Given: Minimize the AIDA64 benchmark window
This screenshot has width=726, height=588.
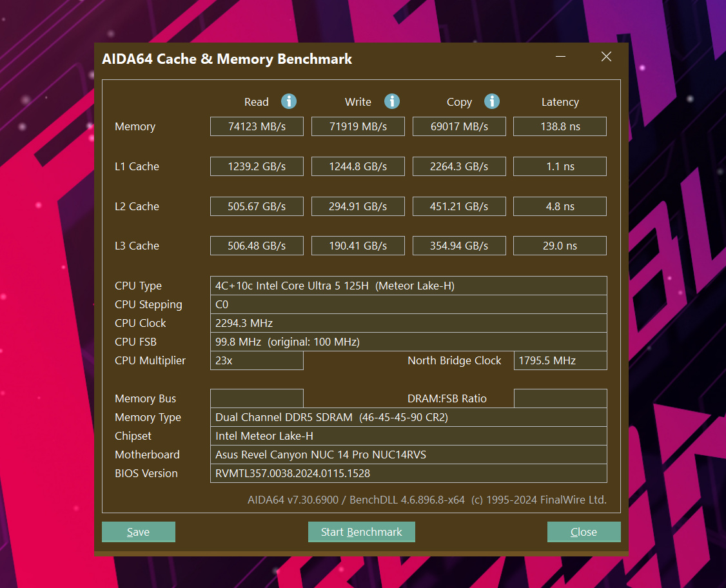Looking at the screenshot, I should [561, 57].
